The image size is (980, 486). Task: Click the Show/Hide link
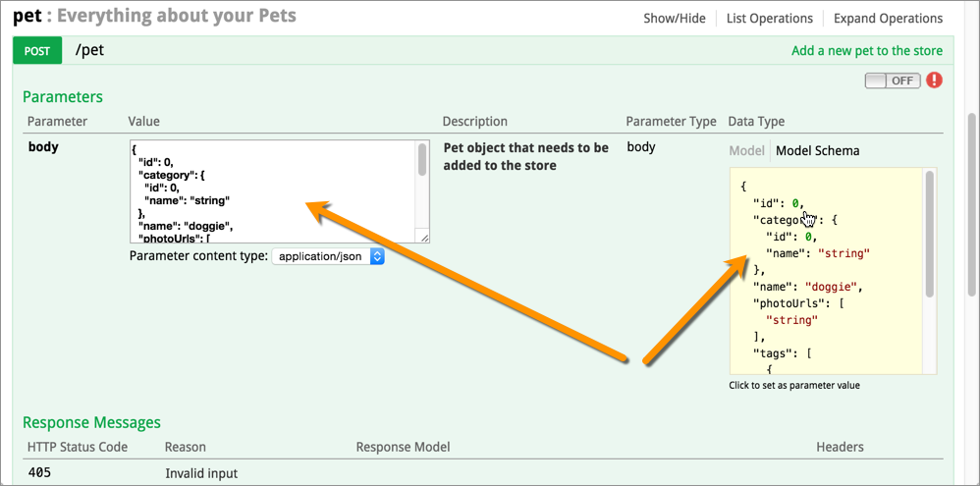(x=674, y=19)
